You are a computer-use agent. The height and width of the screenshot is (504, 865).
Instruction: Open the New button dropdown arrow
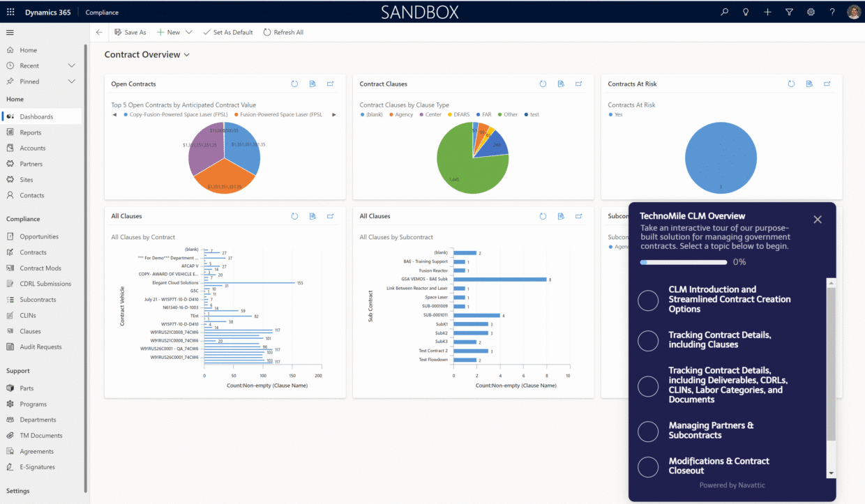[x=188, y=32]
